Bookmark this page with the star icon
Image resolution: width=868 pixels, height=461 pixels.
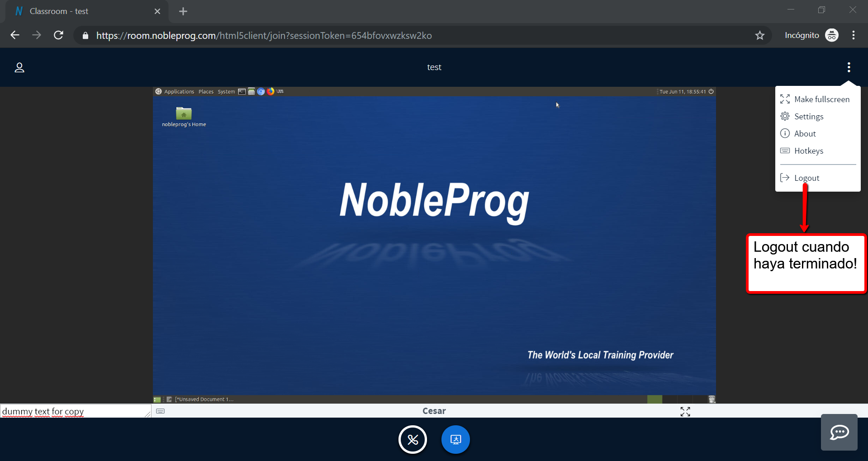click(x=760, y=35)
